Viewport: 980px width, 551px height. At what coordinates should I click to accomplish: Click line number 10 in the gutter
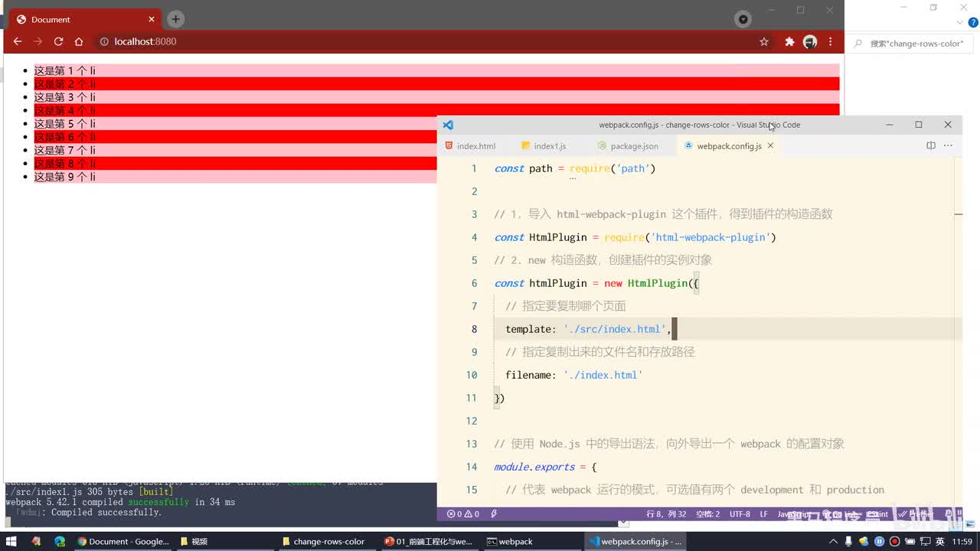coord(472,375)
